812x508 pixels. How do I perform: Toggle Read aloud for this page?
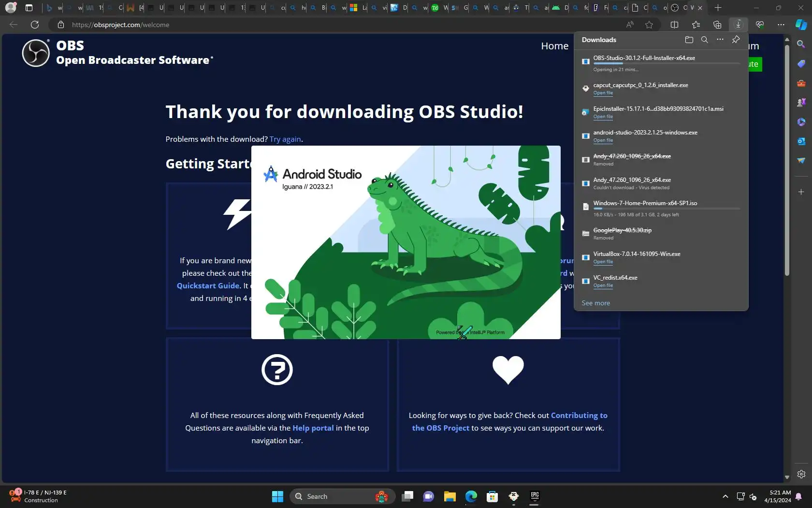click(x=630, y=25)
